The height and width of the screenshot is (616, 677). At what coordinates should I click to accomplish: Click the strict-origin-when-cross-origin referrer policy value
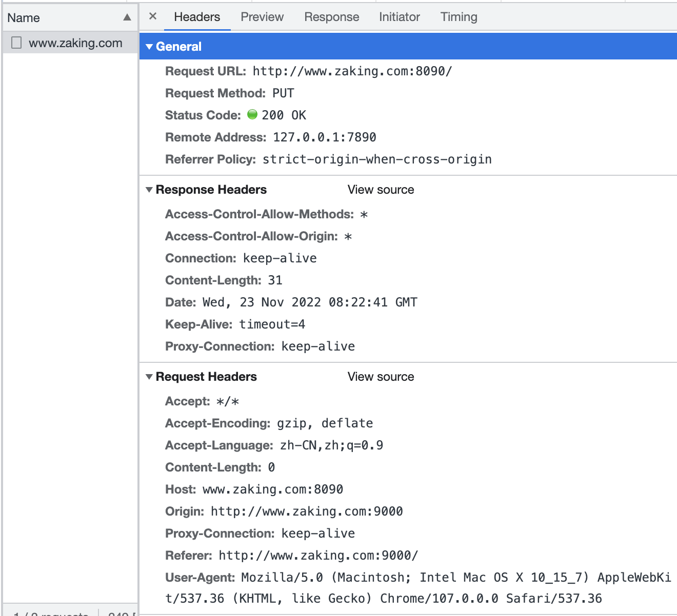pos(377,159)
